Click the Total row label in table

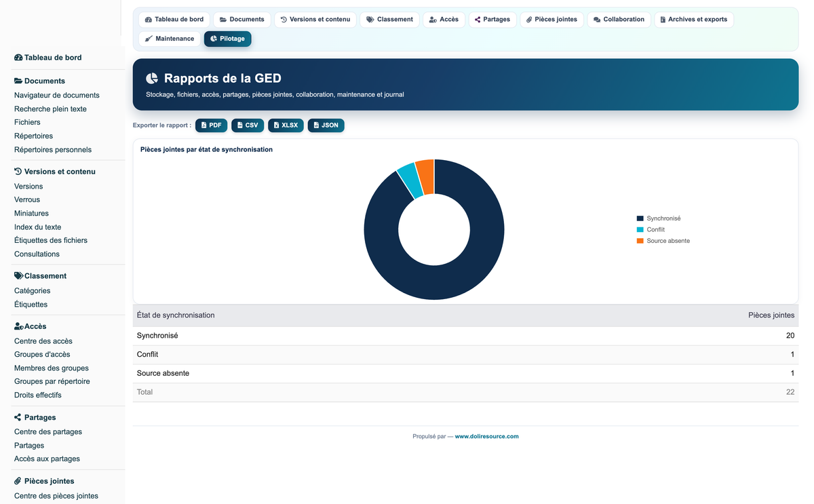pos(144,392)
